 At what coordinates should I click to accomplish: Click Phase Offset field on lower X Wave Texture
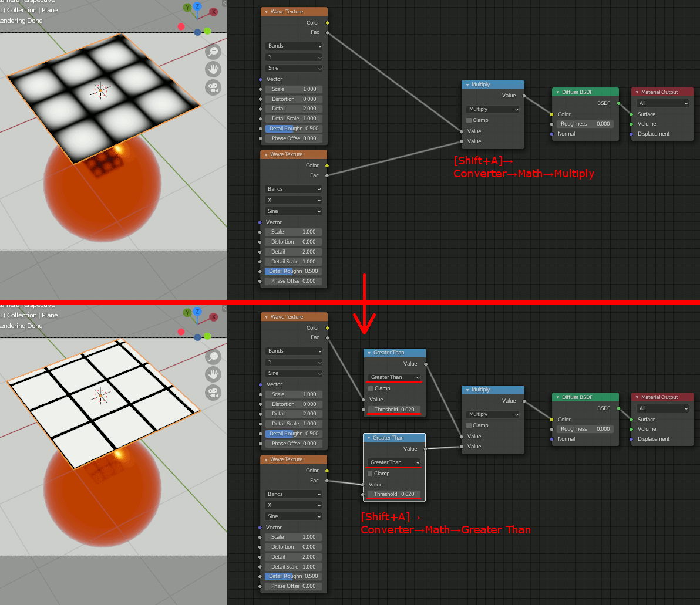[x=293, y=586]
